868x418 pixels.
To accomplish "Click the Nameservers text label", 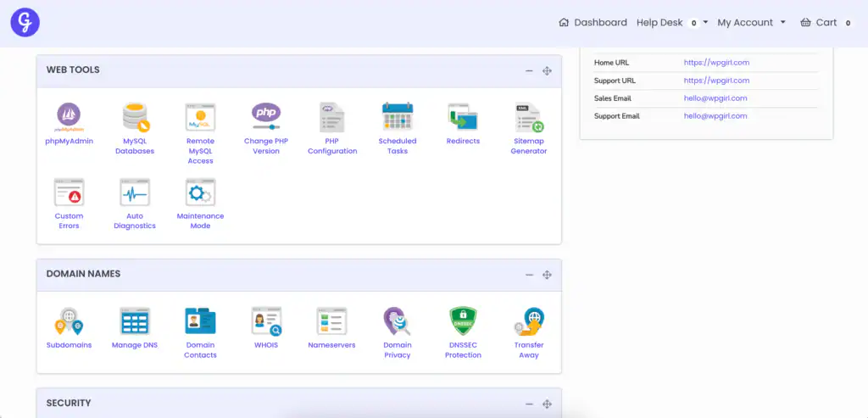I will 331,345.
